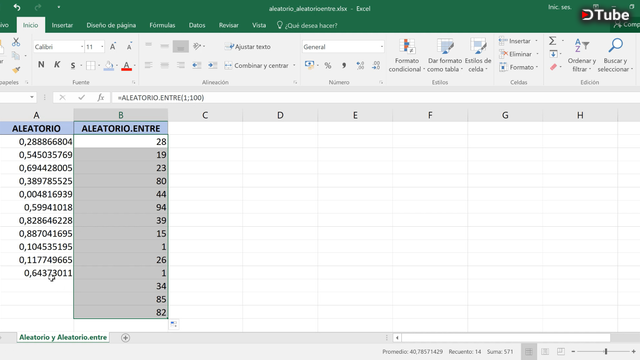This screenshot has height=360, width=640.
Task: Open Buscar y seleccionar menu
Action: (x=615, y=56)
